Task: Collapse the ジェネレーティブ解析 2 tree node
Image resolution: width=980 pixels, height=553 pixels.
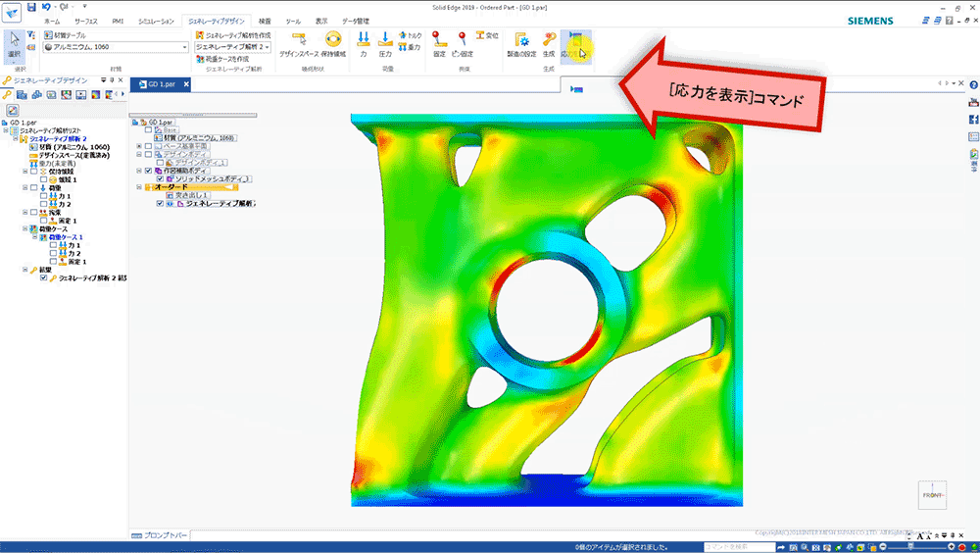Action: [16, 139]
